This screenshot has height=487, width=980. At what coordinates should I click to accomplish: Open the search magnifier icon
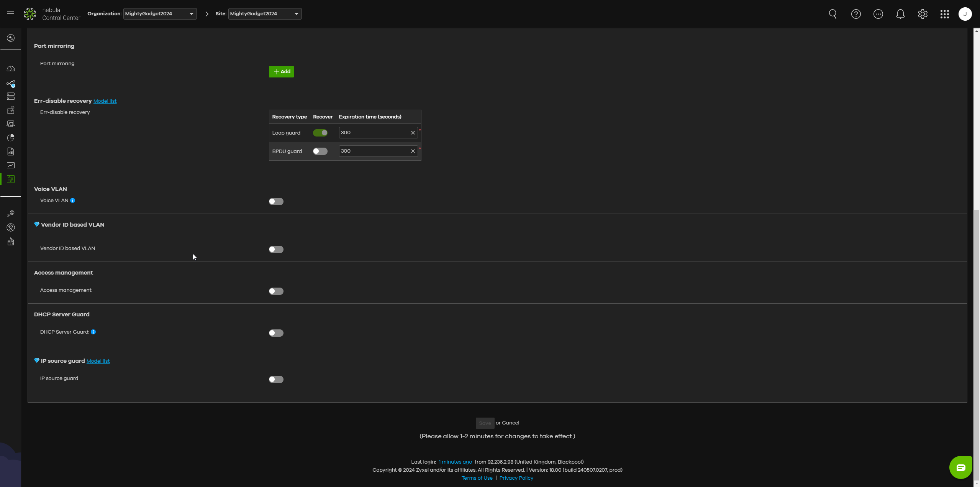coord(833,14)
